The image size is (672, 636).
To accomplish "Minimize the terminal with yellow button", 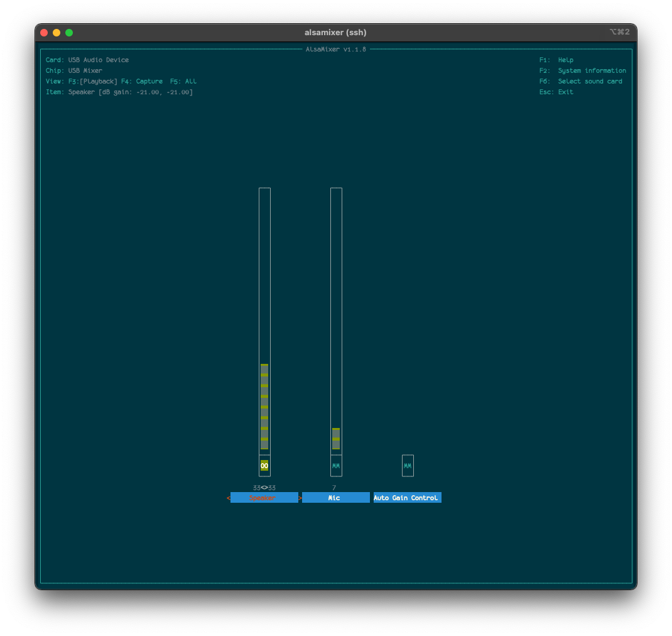I will tap(56, 33).
